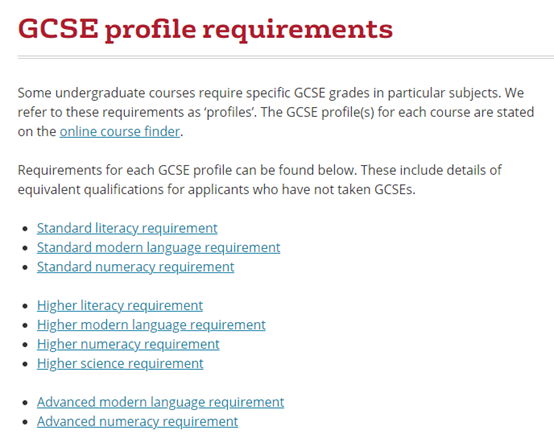
Task: Click the horizontal divider under the heading
Action: coord(286,57)
